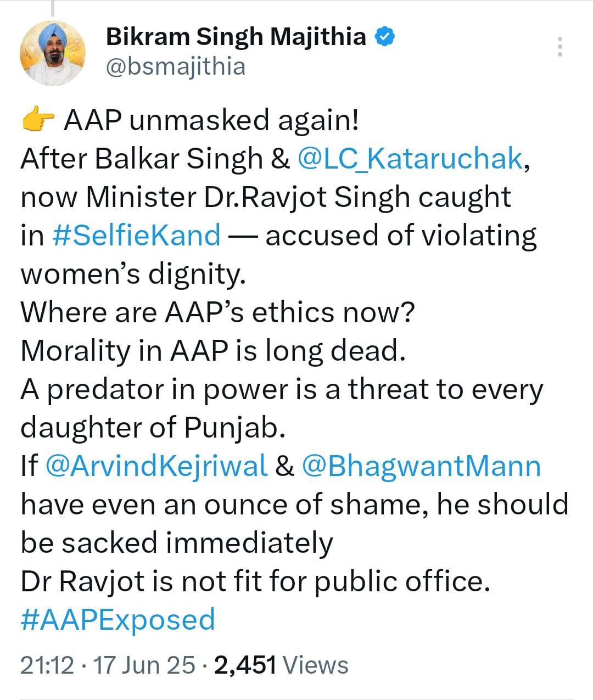Click the 21:12 post time
The height and width of the screenshot is (700, 593).
click(x=47, y=665)
